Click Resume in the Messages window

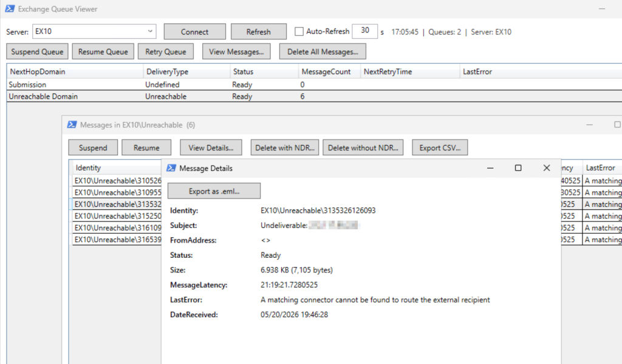(x=146, y=148)
